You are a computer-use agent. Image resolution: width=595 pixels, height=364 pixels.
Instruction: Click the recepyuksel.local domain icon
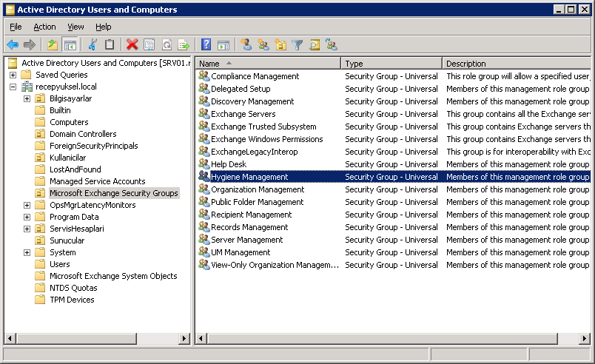[x=27, y=87]
